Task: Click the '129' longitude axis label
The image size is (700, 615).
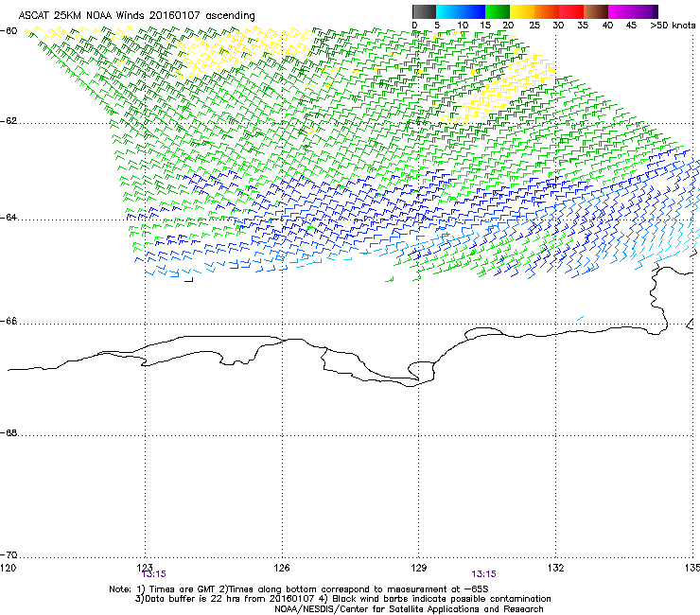Action: pyautogui.click(x=419, y=568)
